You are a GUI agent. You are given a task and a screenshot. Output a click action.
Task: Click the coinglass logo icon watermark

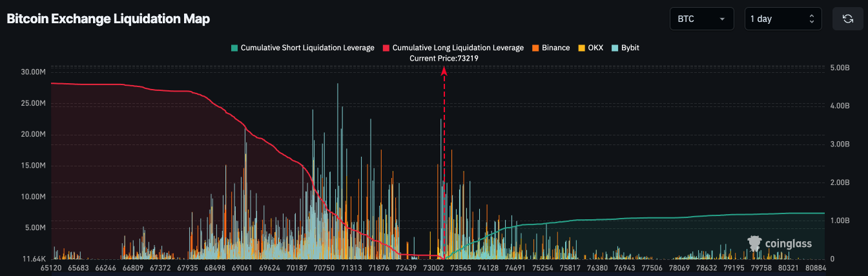tap(754, 243)
